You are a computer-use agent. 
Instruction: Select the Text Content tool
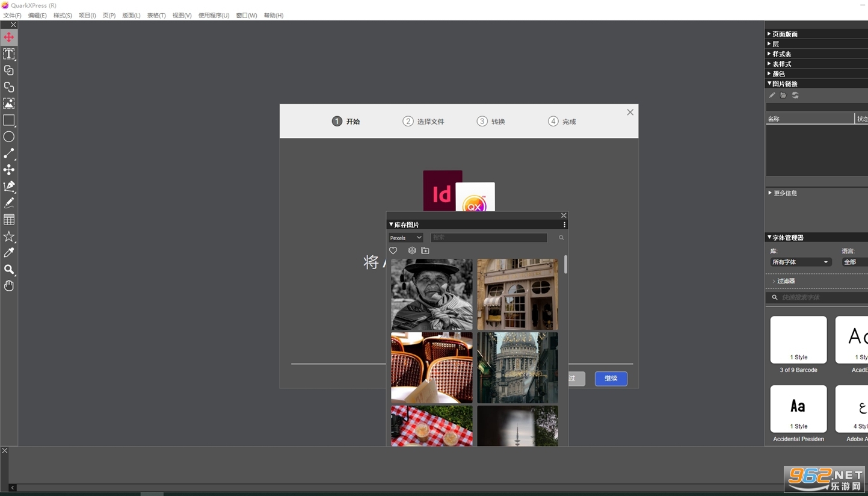click(9, 54)
